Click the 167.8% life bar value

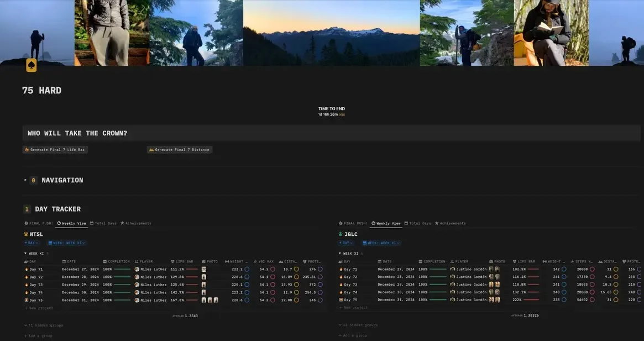[x=177, y=300]
